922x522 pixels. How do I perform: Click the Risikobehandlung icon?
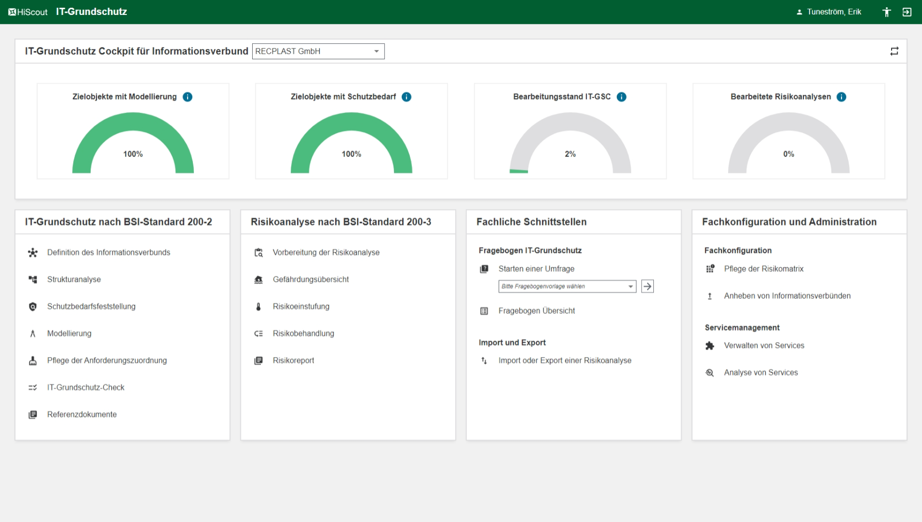(259, 334)
